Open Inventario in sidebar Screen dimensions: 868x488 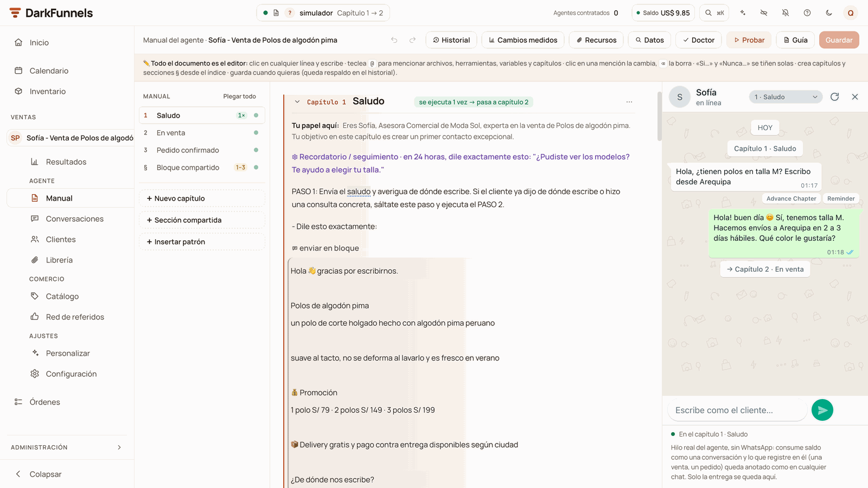[x=67, y=91]
